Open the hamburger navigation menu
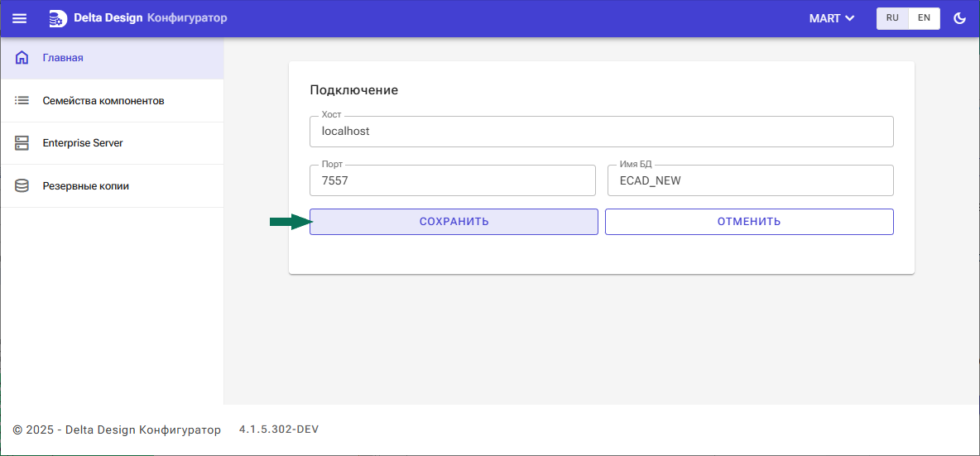The image size is (980, 456). pos(19,18)
